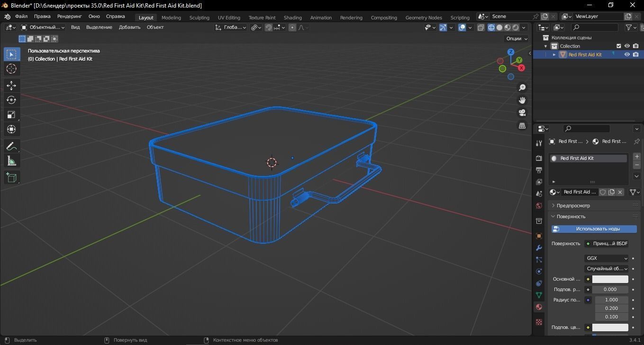Open the Object properties tab
Screen dimensions: 644x345
pos(539,236)
